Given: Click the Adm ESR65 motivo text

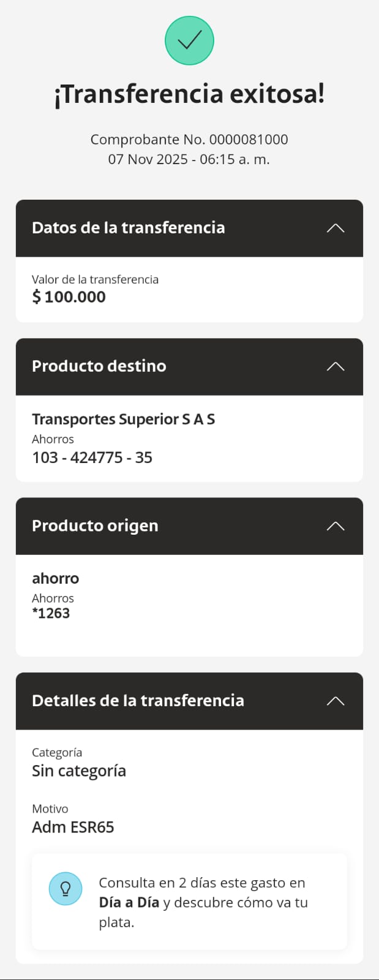Looking at the screenshot, I should pyautogui.click(x=73, y=827).
